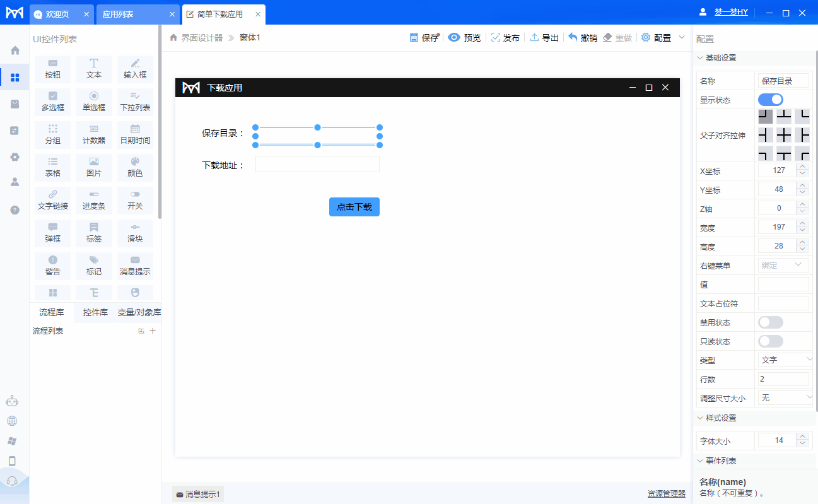Close the 简单下载应用 tab

click(x=257, y=14)
